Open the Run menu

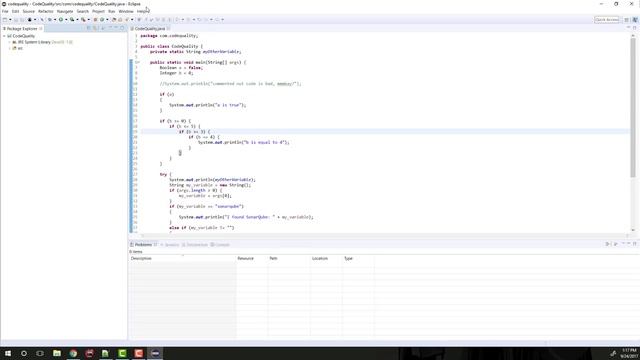click(x=111, y=11)
